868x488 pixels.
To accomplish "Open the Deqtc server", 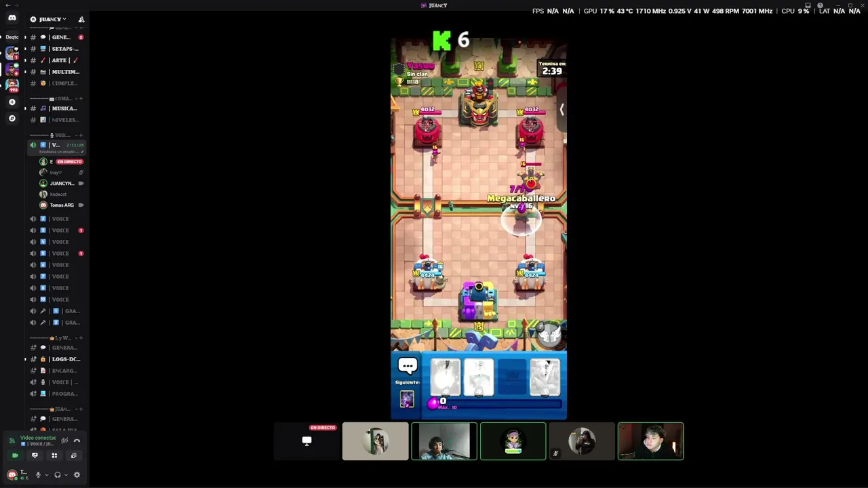I will coord(12,37).
